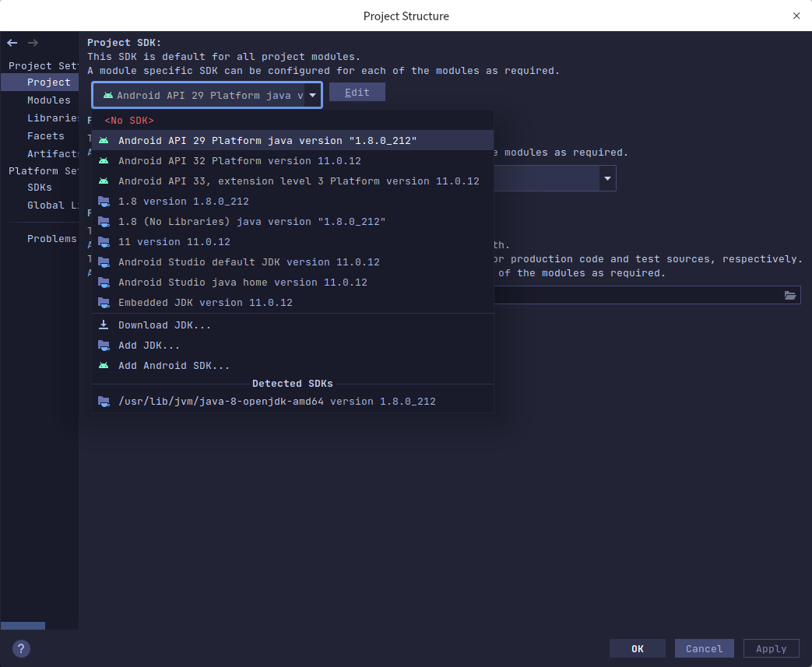The width and height of the screenshot is (812, 667).
Task: Click JDK icon beside Android Studio java home
Action: [104, 283]
